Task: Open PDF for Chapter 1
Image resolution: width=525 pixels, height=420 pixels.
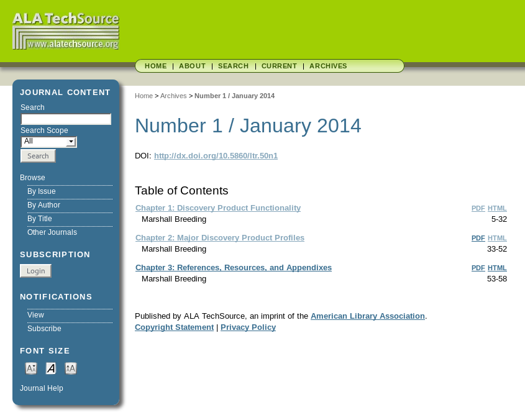Action: [478, 208]
